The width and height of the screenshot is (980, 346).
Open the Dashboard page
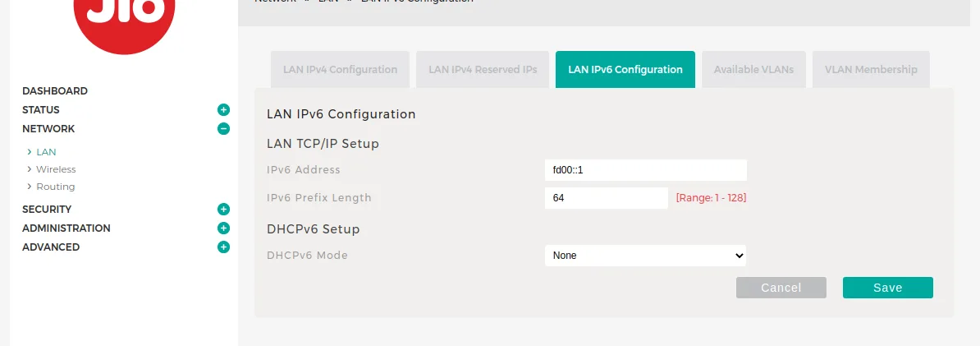[55, 90]
